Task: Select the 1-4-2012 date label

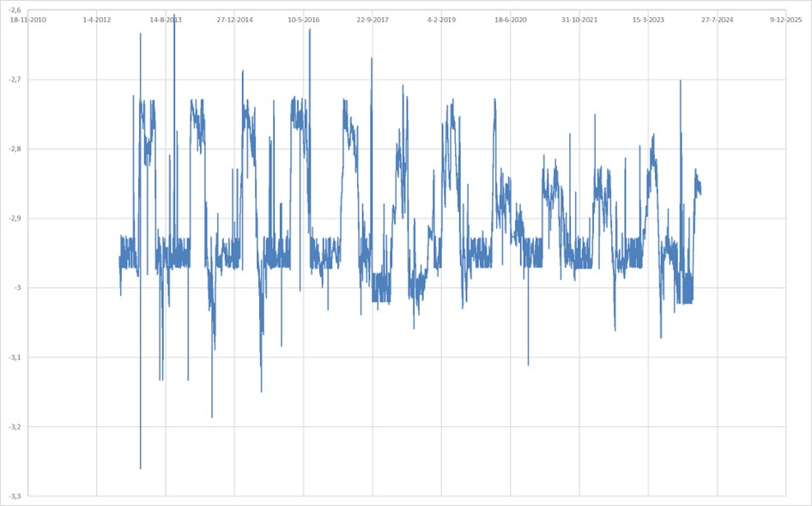Action: pos(96,19)
